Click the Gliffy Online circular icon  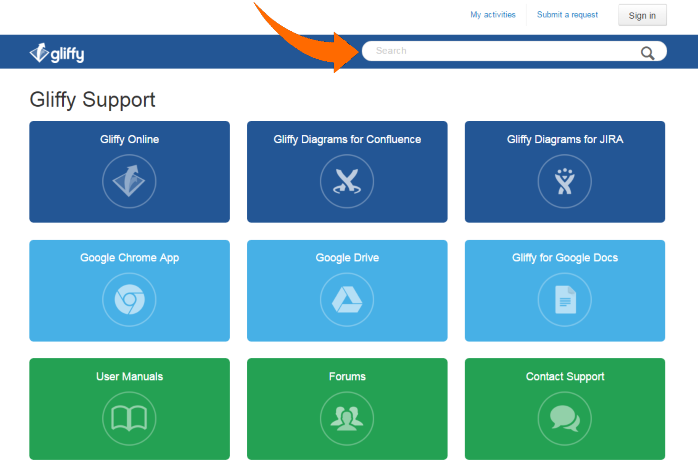pyautogui.click(x=129, y=181)
